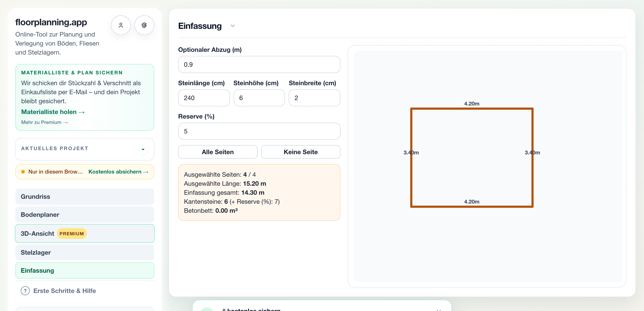Click the PREMIUM badge on 3D-Ansicht
Screen dimensions: 644x311
(x=72, y=233)
